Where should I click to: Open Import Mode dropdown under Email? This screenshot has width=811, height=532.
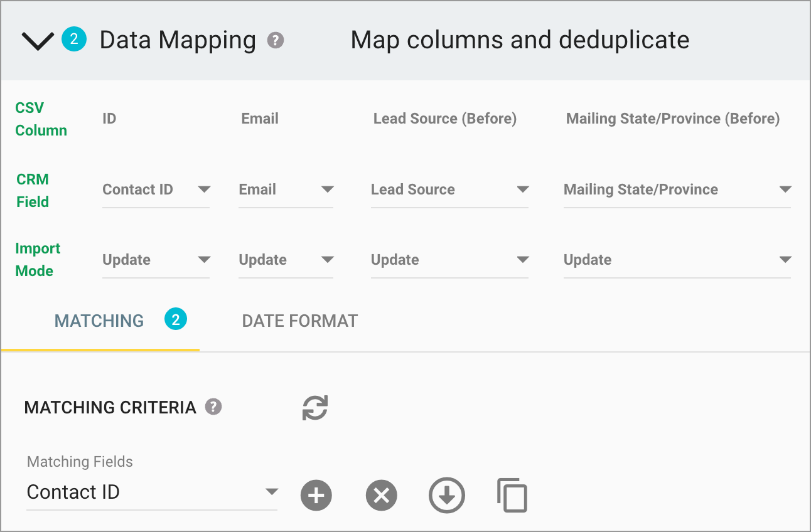click(327, 260)
